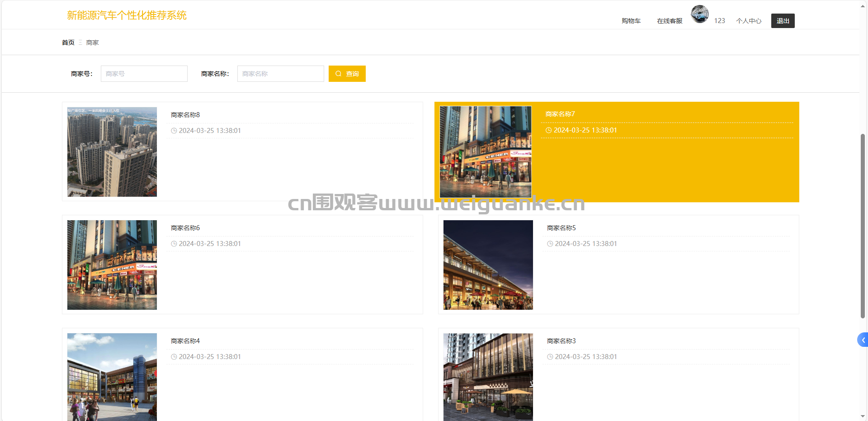868x421 pixels.
Task: Click the site title 新能源汽车个性化推荐系统
Action: (127, 15)
